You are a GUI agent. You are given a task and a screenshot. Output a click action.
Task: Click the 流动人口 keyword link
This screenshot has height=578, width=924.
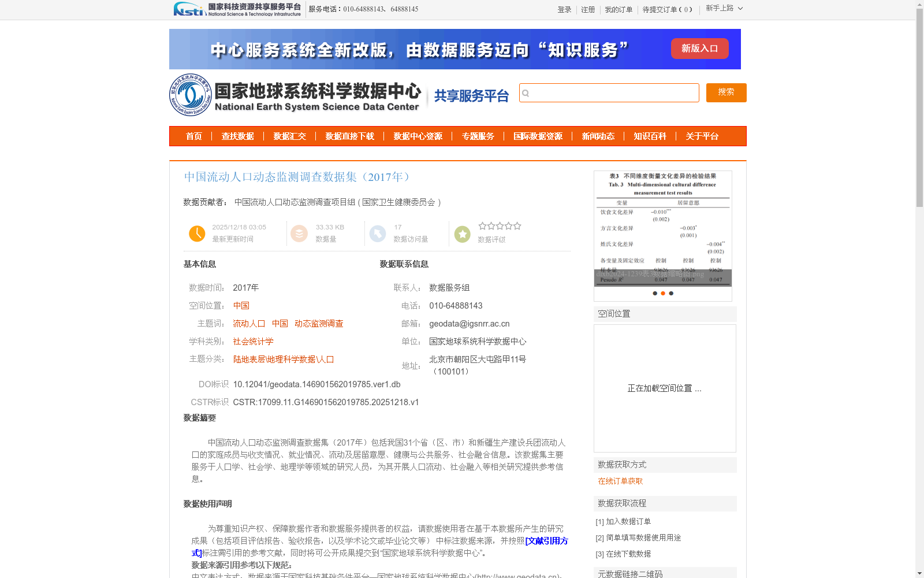pos(249,324)
